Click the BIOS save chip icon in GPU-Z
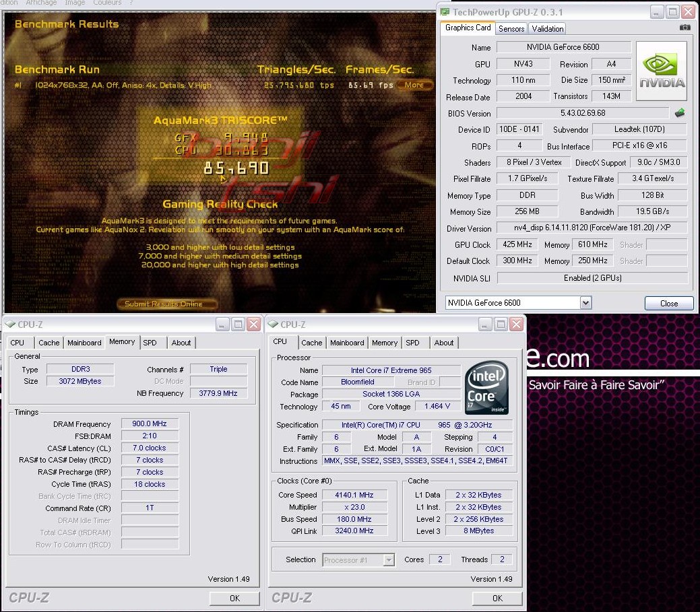 tap(680, 113)
